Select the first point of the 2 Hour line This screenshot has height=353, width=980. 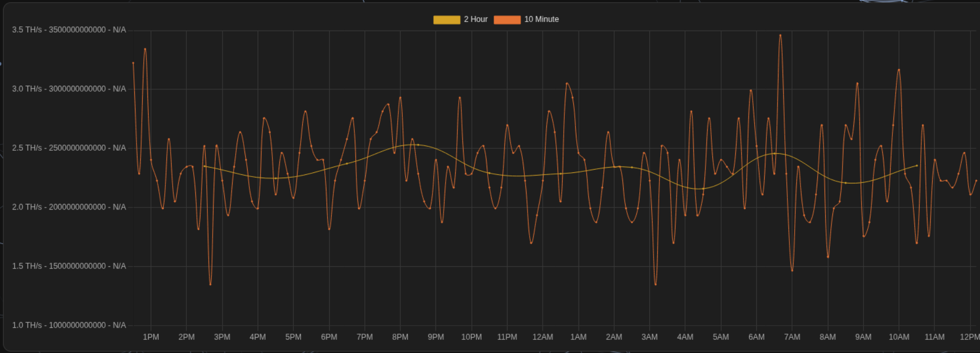(204, 166)
